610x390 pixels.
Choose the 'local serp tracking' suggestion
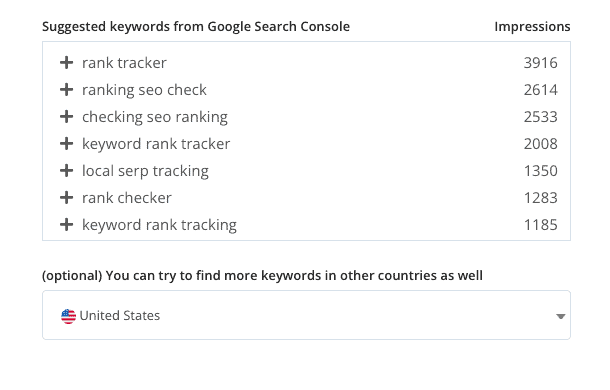click(145, 171)
